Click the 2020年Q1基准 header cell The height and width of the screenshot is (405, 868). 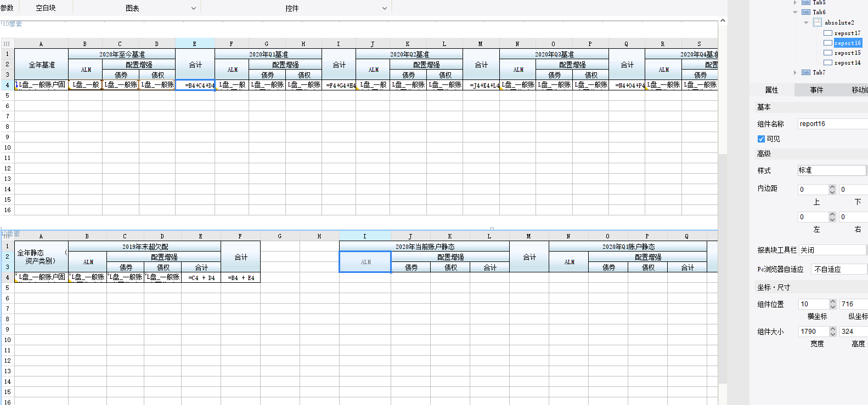[268, 54]
